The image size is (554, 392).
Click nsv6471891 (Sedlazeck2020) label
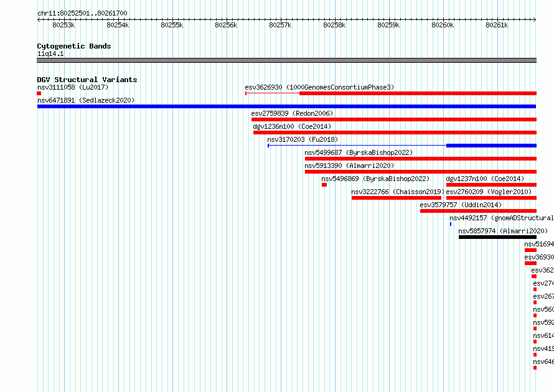86,100
